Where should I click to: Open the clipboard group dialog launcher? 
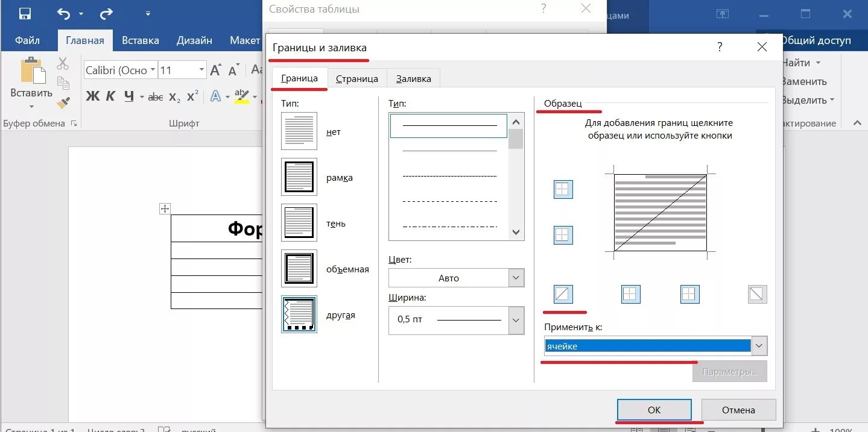click(74, 124)
